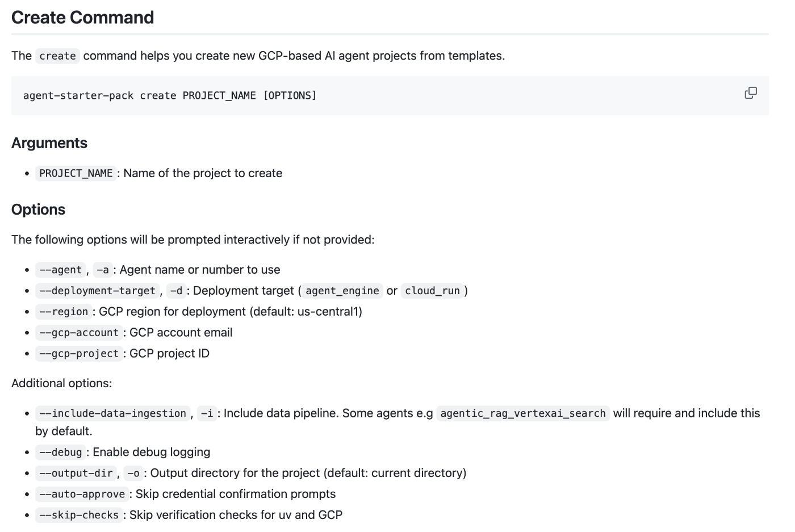Click the agentic_rag_vertexai_search code term
The height and width of the screenshot is (532, 795).
pos(523,413)
